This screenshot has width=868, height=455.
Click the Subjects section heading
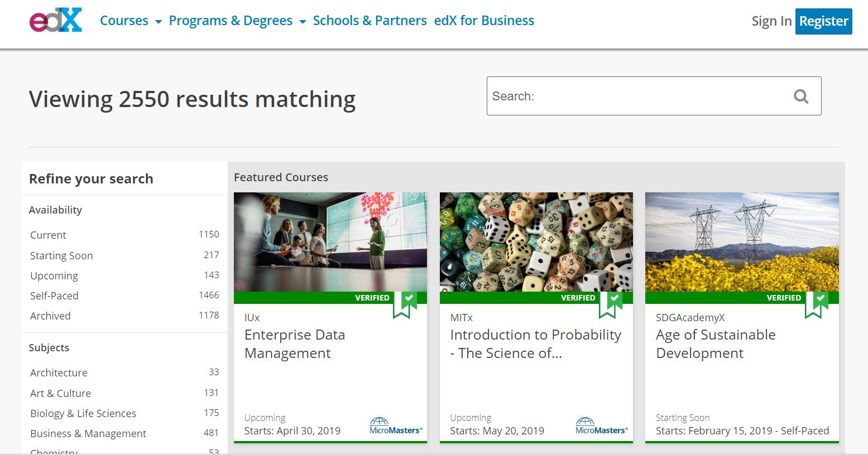click(49, 348)
